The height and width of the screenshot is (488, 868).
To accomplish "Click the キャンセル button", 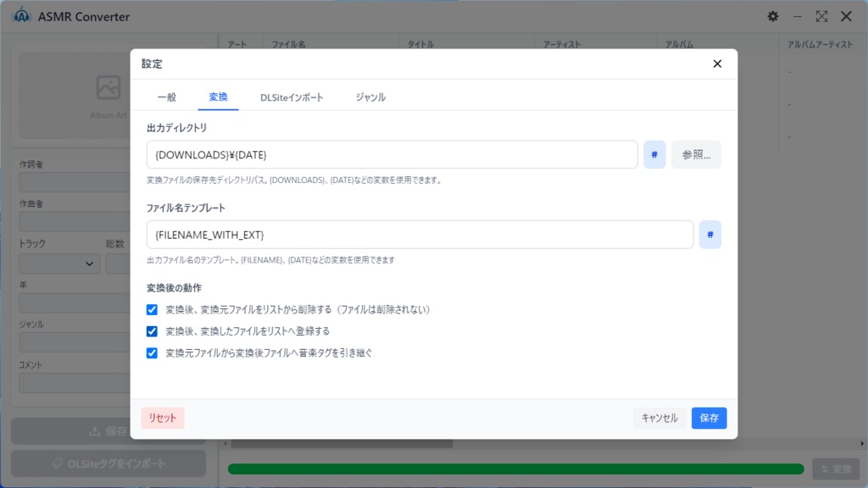I will pos(659,418).
